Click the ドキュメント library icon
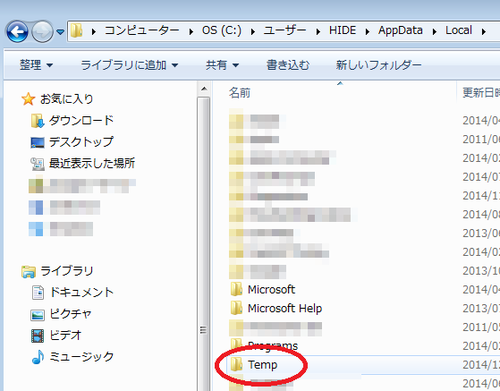Image resolution: width=500 pixels, height=391 pixels. (x=38, y=293)
